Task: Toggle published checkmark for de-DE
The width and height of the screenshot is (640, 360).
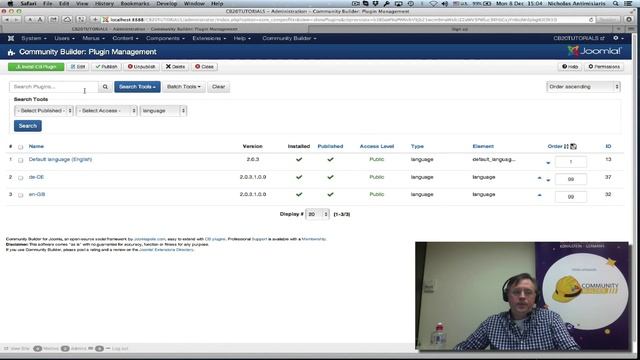Action: (x=330, y=177)
